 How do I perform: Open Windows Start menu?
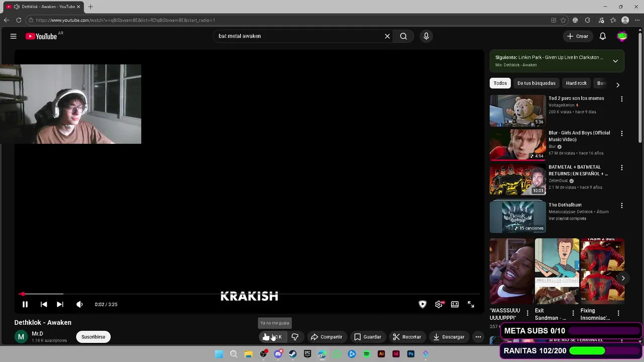pyautogui.click(x=219, y=354)
